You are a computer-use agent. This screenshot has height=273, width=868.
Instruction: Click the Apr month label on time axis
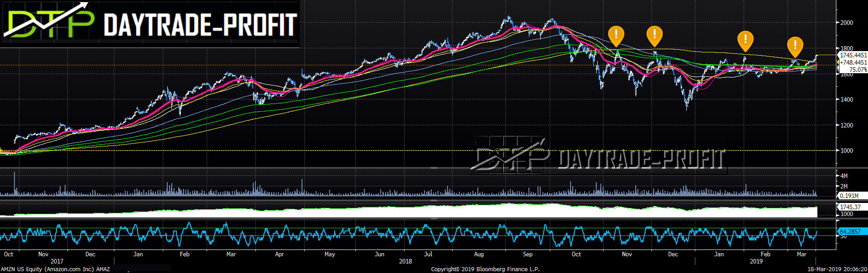click(x=279, y=254)
